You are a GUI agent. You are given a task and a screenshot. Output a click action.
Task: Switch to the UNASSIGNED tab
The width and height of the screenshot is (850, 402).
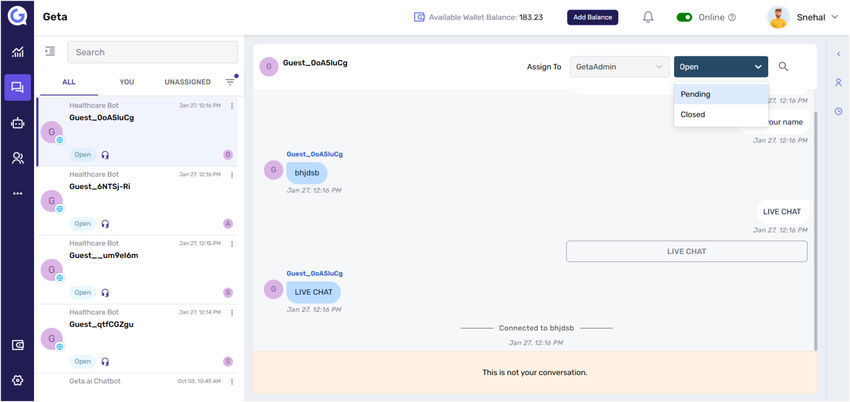coord(187,82)
